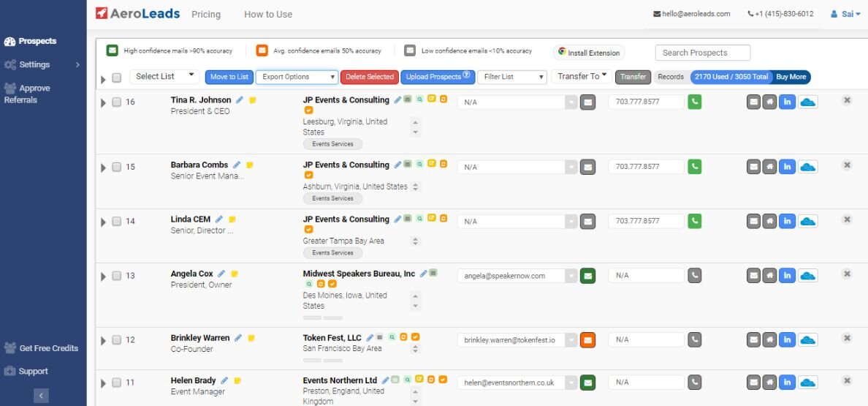The width and height of the screenshot is (868, 406).
Task: Click the LinkedIn icon for Tina R. Johnson
Action: point(787,102)
